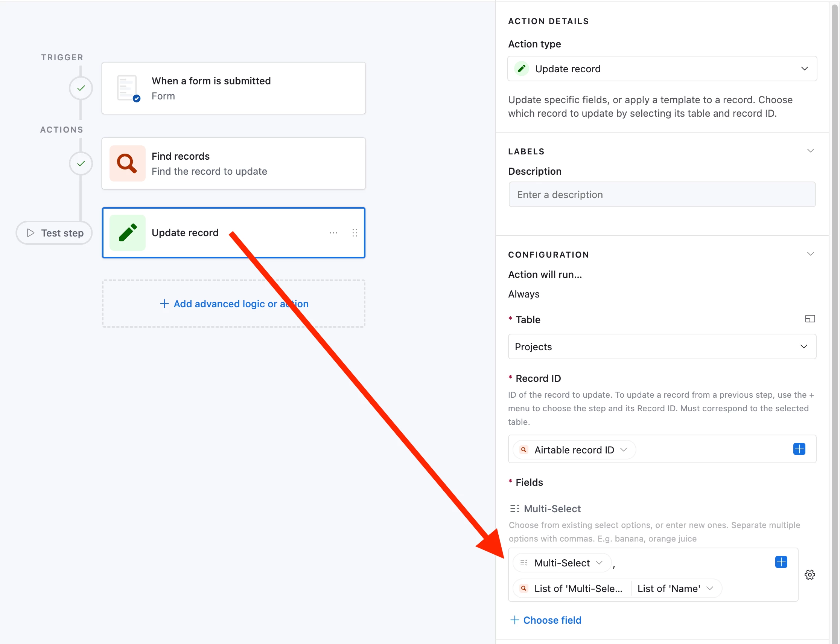Click the trigger step checkmark circle
The height and width of the screenshot is (644, 840).
81,88
